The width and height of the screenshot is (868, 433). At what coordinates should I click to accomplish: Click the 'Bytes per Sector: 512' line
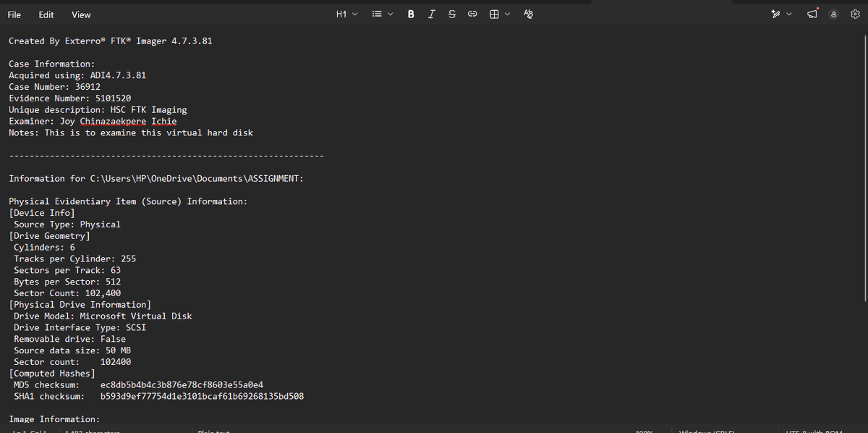[67, 282]
